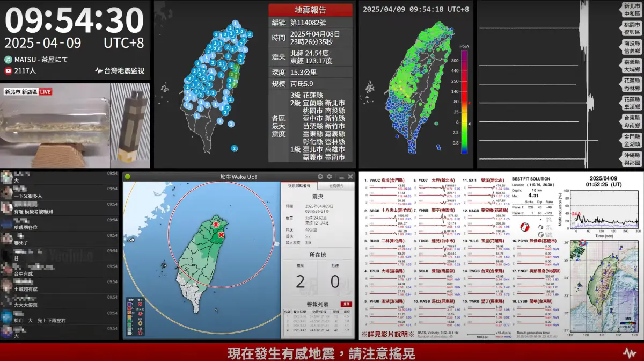
Task: Click the level 3 green intensity swatch in the legend
Action: tap(129, 321)
